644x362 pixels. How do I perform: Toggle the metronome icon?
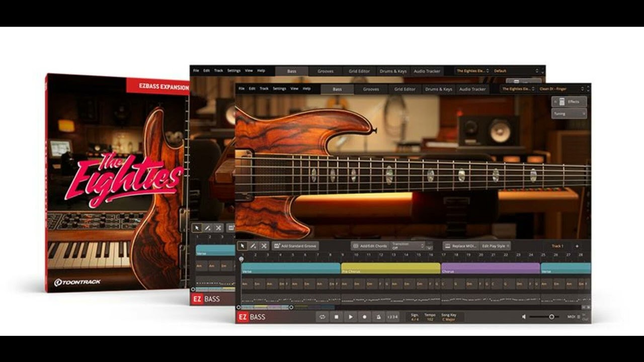tap(379, 317)
